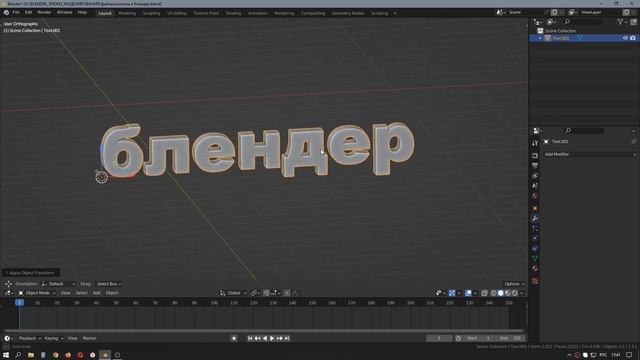The width and height of the screenshot is (640, 360).
Task: Toggle X-ray mode in viewport
Action: 484,293
